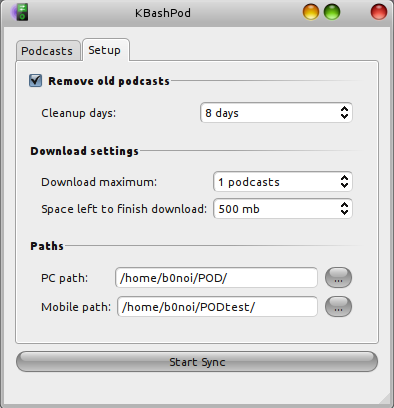Click the green maximize window button
This screenshot has height=408, width=394.
click(x=332, y=12)
